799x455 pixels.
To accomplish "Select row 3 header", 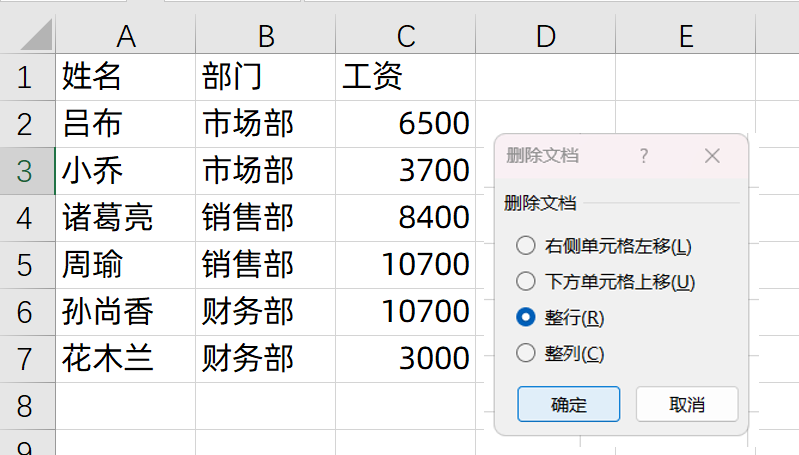I will 25,171.
